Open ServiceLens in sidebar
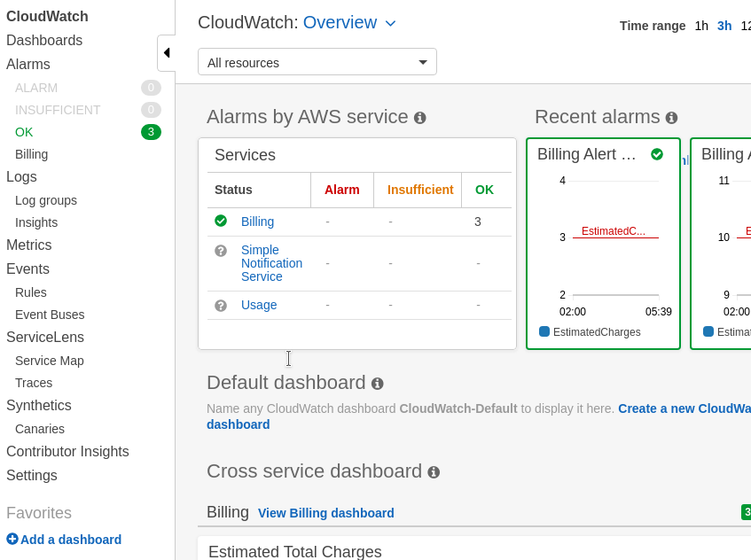Image resolution: width=751 pixels, height=560 pixels. tap(45, 337)
